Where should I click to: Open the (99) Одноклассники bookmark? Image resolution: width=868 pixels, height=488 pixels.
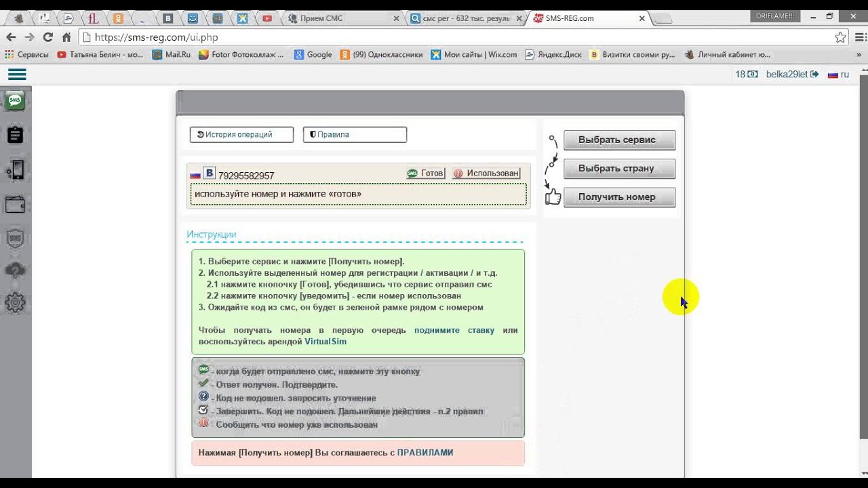click(381, 55)
